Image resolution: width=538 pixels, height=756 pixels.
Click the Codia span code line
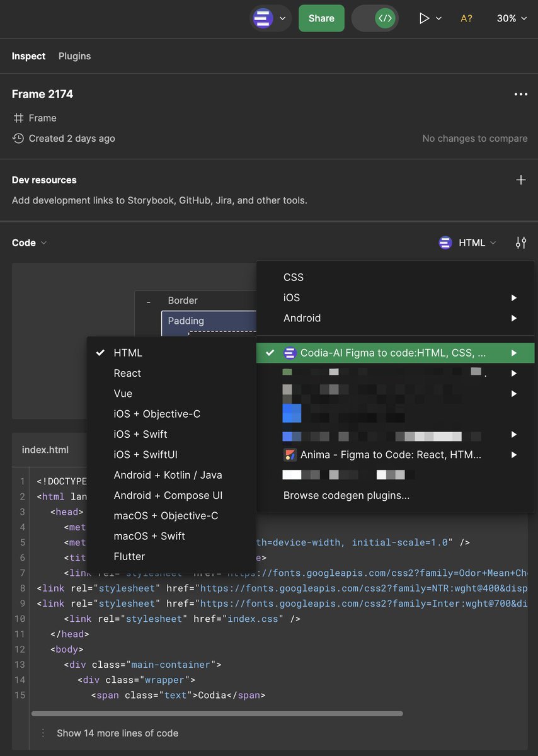tap(178, 696)
